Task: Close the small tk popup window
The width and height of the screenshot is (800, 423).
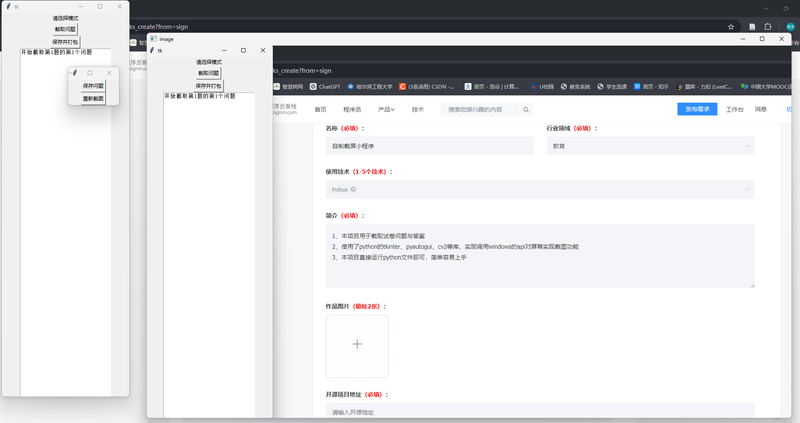Action: click(109, 73)
